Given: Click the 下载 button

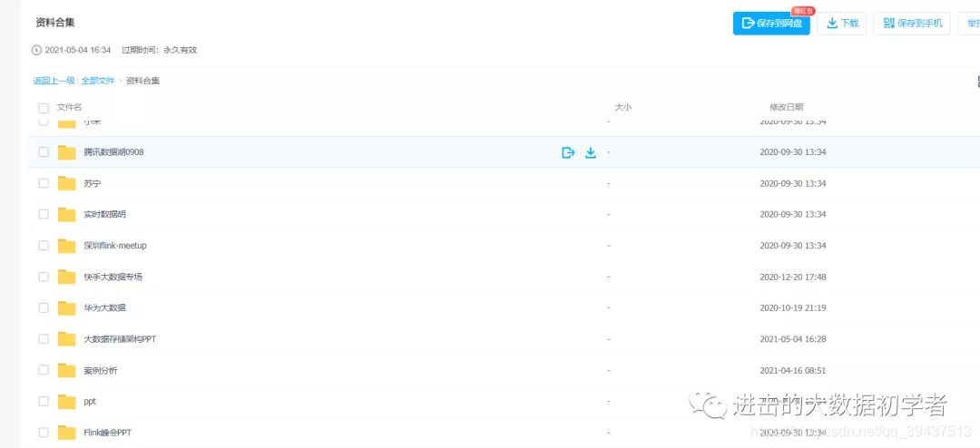Looking at the screenshot, I should 842,23.
